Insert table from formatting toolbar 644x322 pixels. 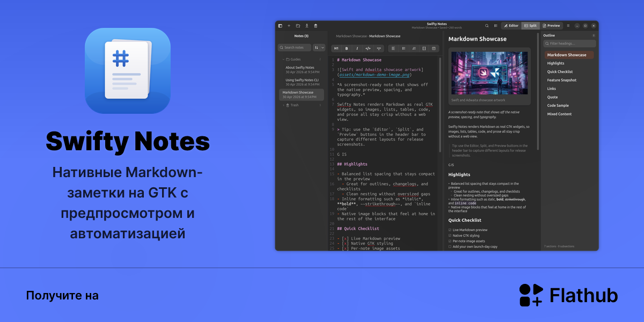click(x=434, y=48)
